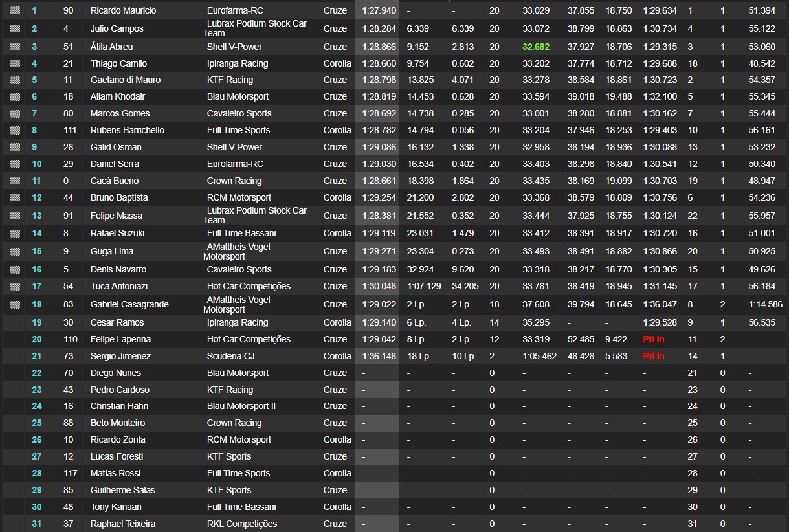Click the finish flag in Felipe Massa row
Viewport: 789px width, 532px height.
(16, 216)
